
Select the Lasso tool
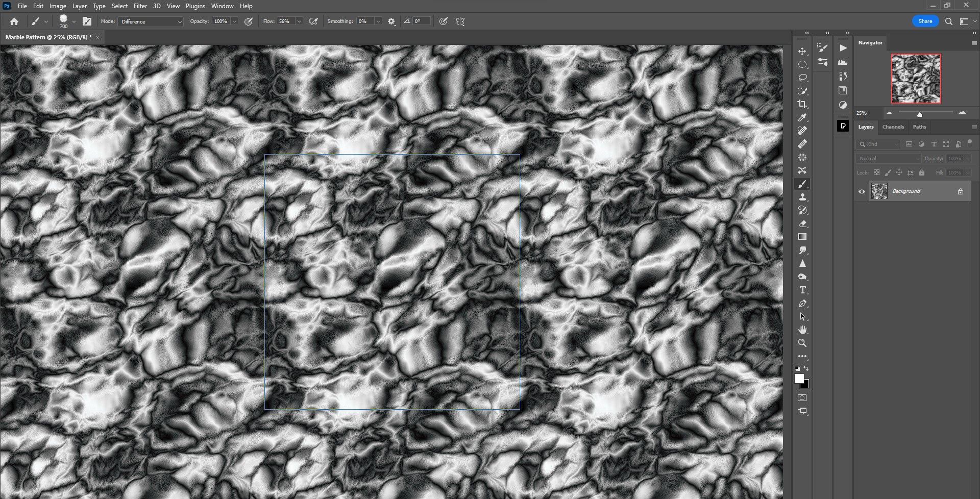click(x=802, y=78)
